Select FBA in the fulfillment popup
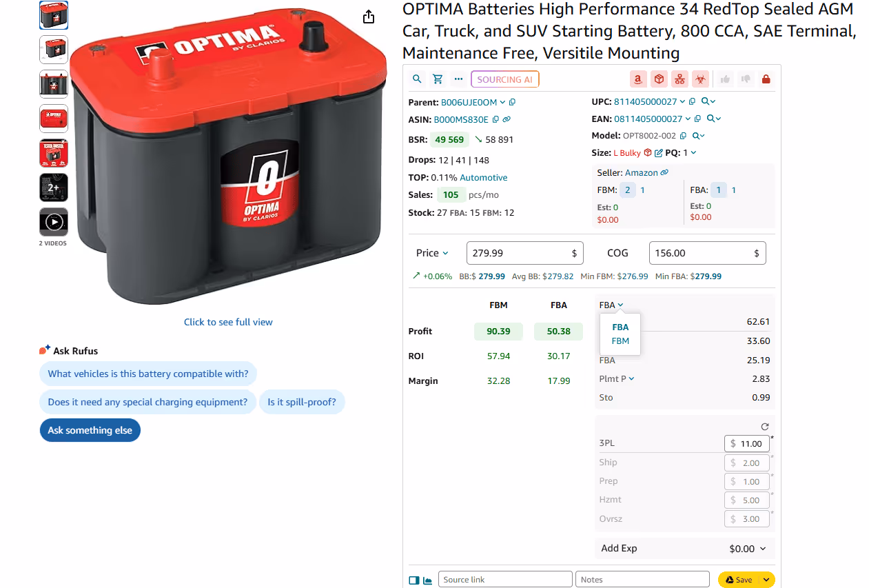The image size is (869, 588). (620, 327)
